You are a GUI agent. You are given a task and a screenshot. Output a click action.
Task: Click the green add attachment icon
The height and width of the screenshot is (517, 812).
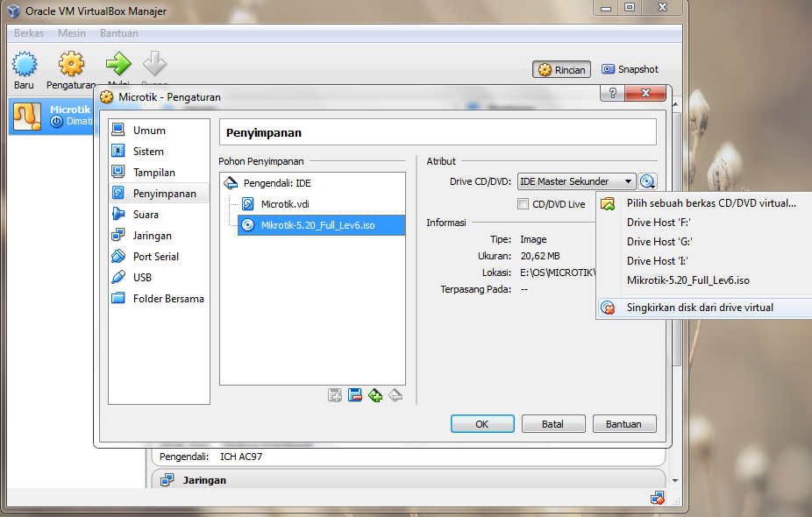tap(375, 396)
